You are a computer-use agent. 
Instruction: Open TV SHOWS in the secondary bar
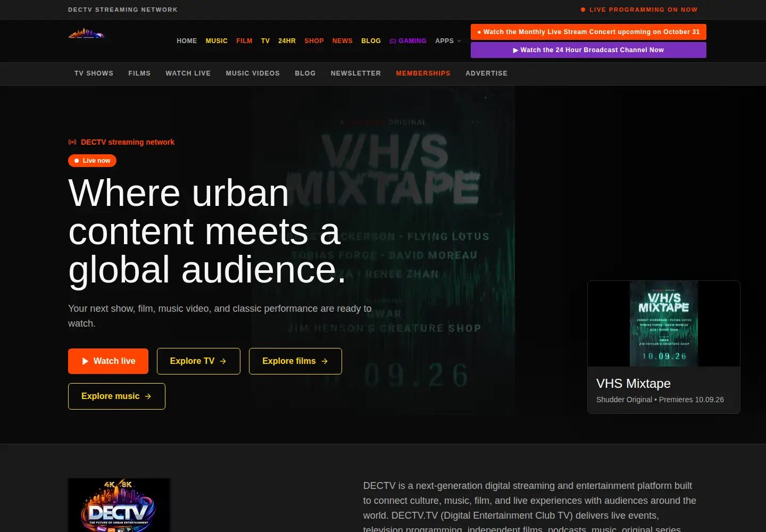click(94, 73)
